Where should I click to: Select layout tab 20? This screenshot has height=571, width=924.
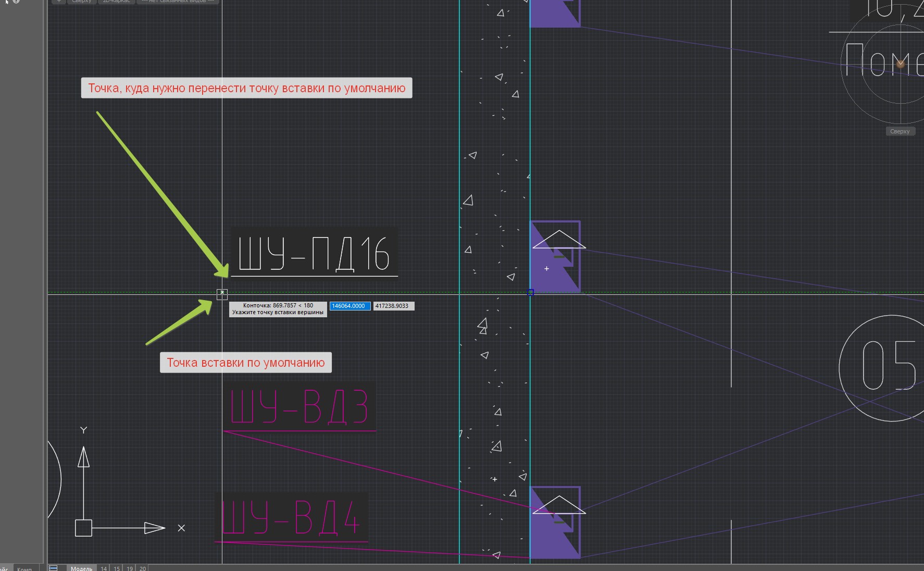[x=142, y=568]
